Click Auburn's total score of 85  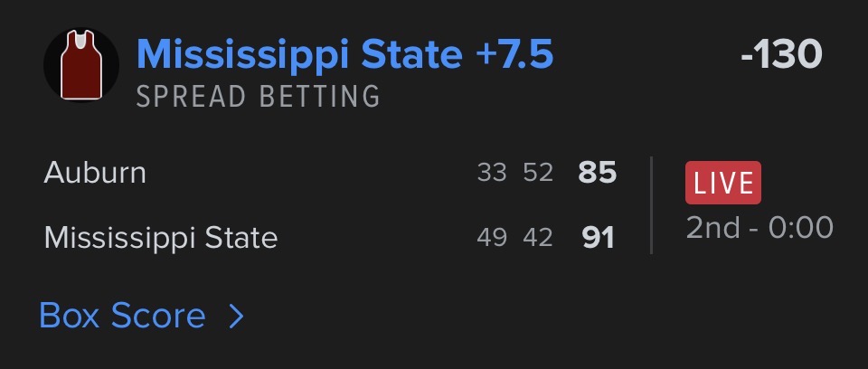click(597, 173)
